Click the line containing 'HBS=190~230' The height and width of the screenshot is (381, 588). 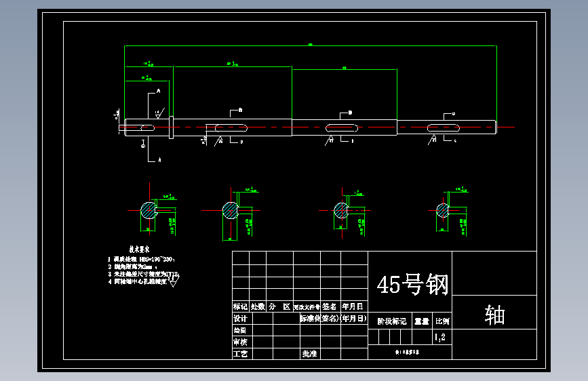(141, 259)
